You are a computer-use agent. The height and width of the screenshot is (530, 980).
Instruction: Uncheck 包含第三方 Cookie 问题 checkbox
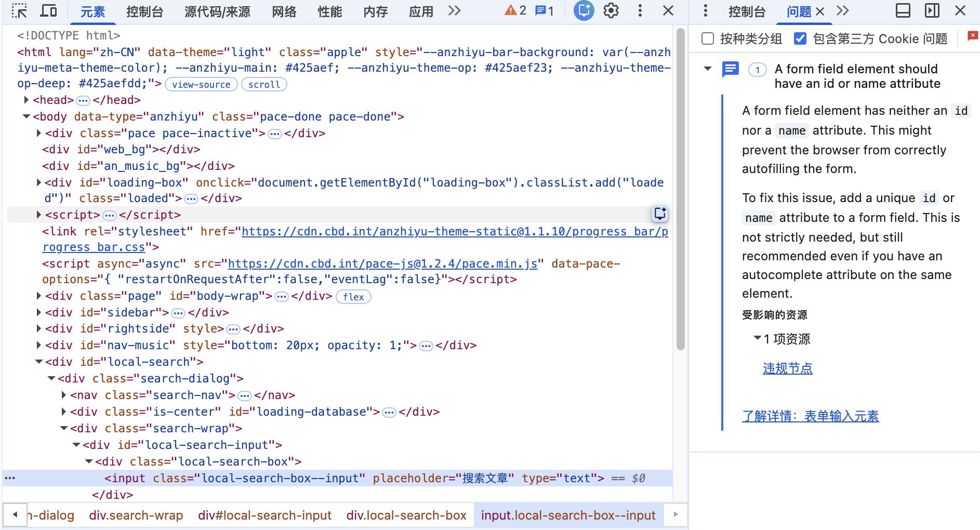800,38
